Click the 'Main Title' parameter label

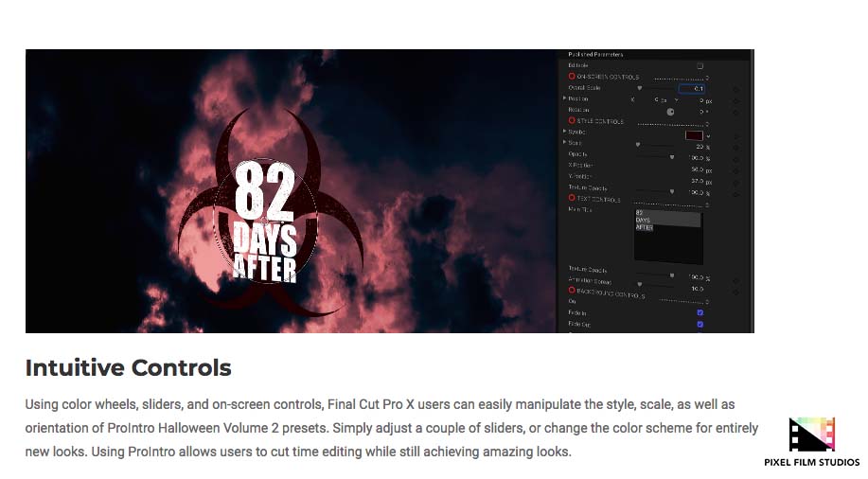(x=579, y=209)
